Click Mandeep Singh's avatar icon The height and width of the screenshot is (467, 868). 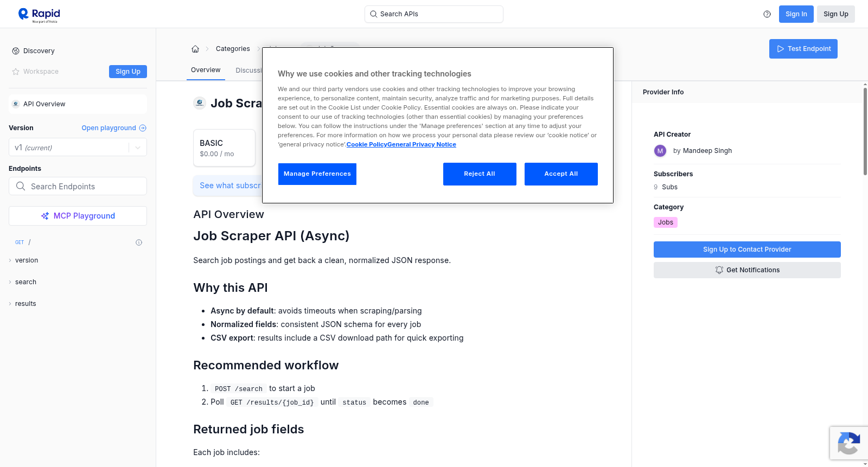[x=660, y=151]
